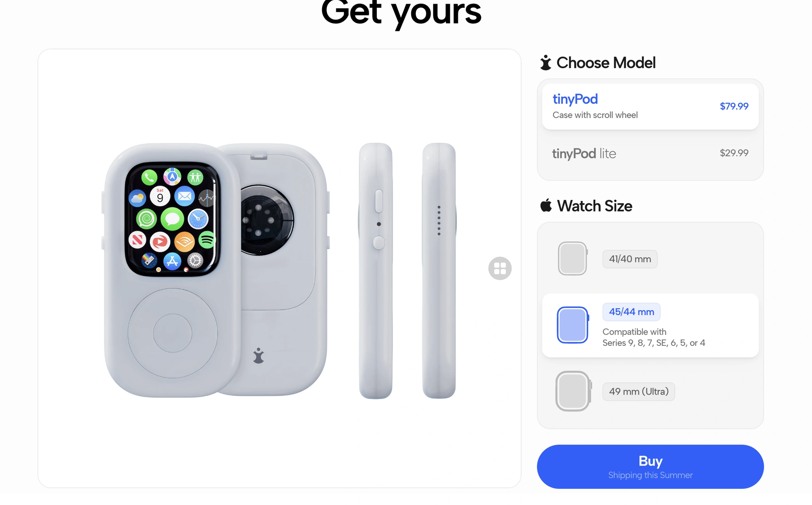Viewport: 812px width, 505px height.
Task: Click the grid view icon beside product image
Action: [500, 268]
